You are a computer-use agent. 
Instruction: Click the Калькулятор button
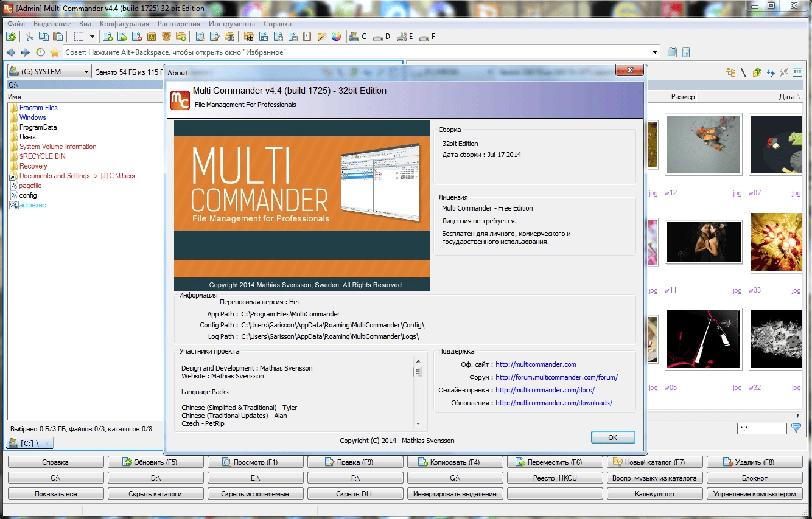point(655,494)
